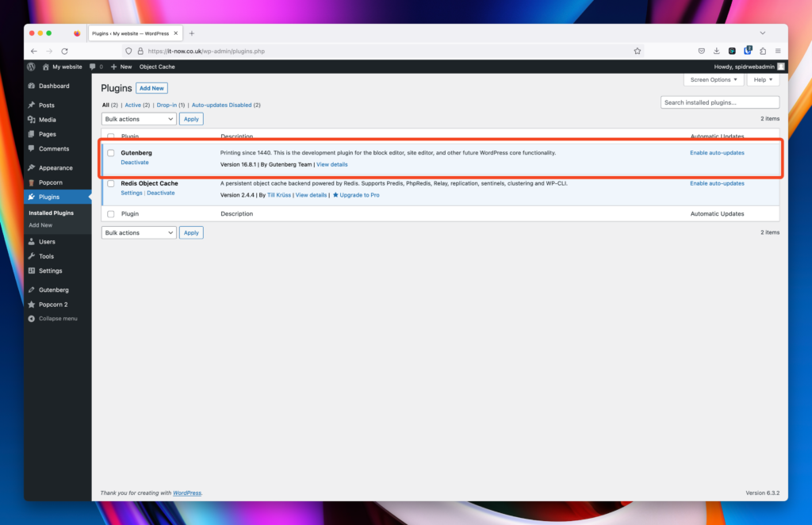Close the Plugins browser tab
Screen dimensions: 812x525
(175, 33)
